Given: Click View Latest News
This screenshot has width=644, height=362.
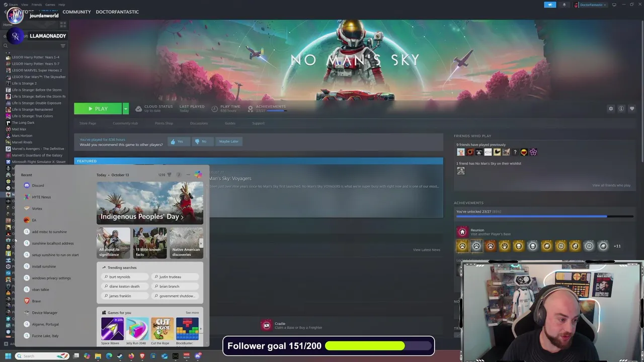Looking at the screenshot, I should point(427,249).
